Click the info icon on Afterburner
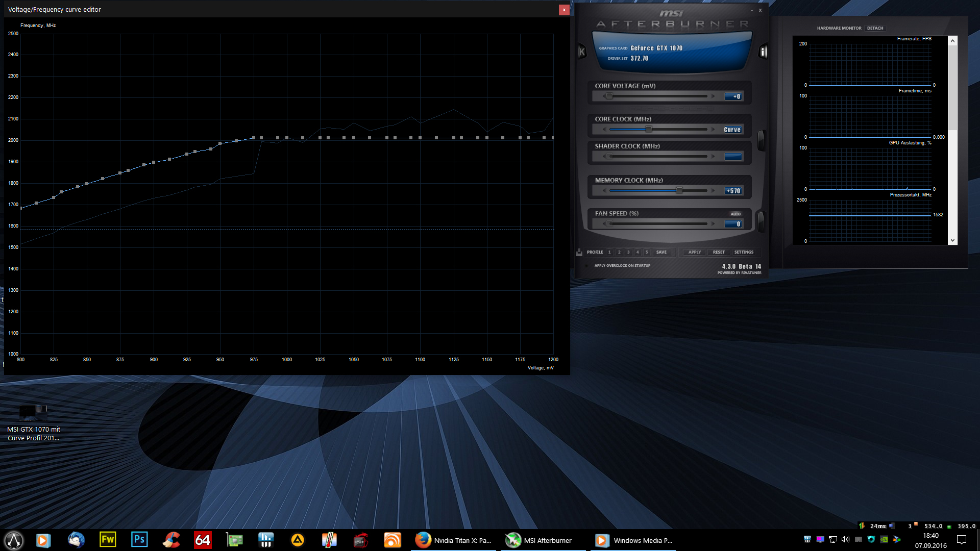The height and width of the screenshot is (551, 980). (763, 52)
